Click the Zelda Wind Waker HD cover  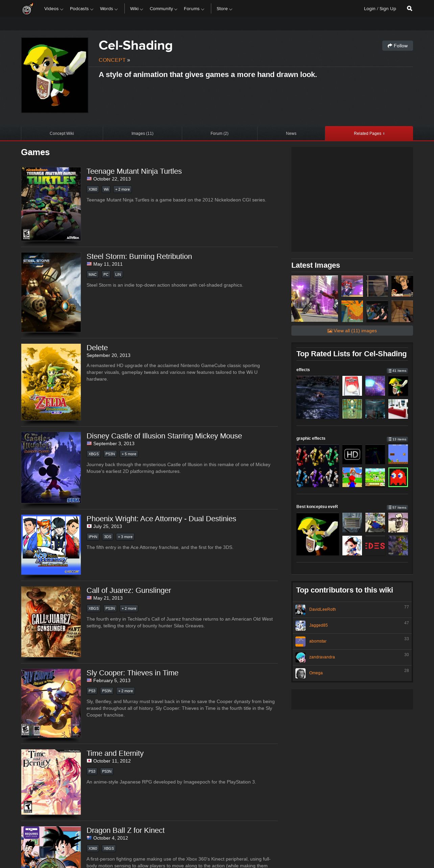51,382
